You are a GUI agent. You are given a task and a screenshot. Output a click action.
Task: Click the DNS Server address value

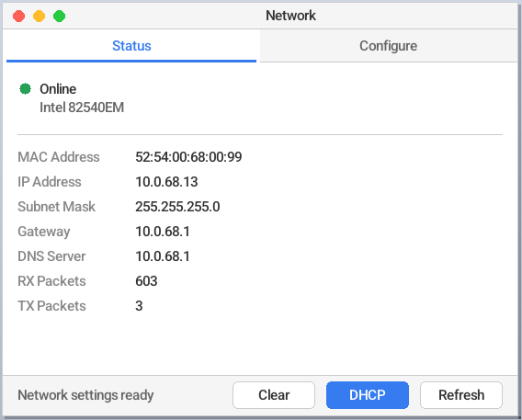pyautogui.click(x=163, y=256)
